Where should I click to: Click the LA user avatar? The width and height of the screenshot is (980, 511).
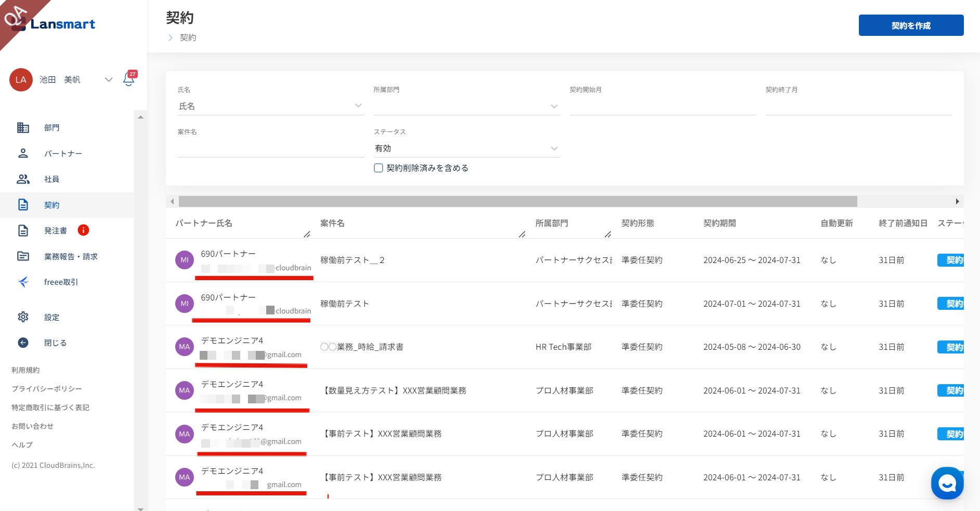click(21, 80)
